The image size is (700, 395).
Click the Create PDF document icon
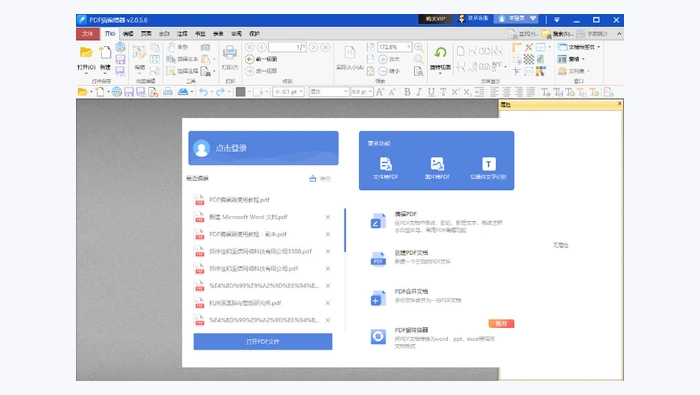[x=378, y=259]
